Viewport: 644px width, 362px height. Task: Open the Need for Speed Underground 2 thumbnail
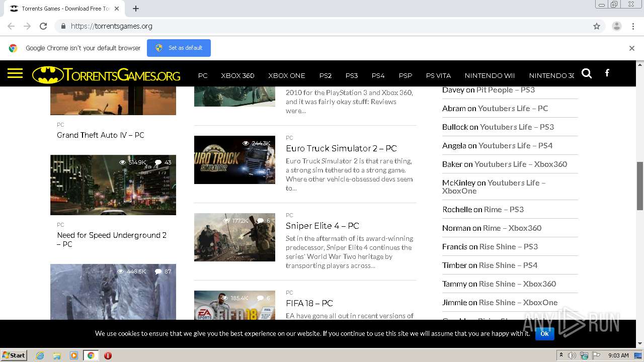pyautogui.click(x=113, y=185)
